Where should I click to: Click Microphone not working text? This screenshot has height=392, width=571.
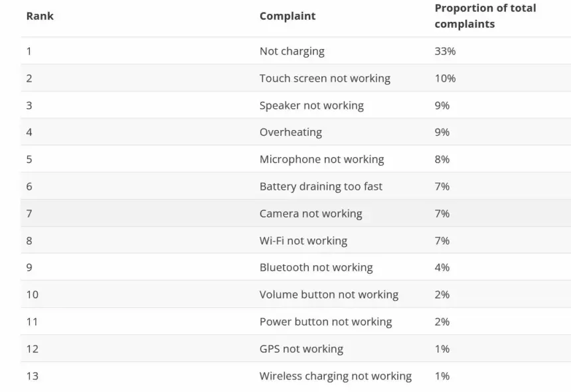pyautogui.click(x=321, y=159)
